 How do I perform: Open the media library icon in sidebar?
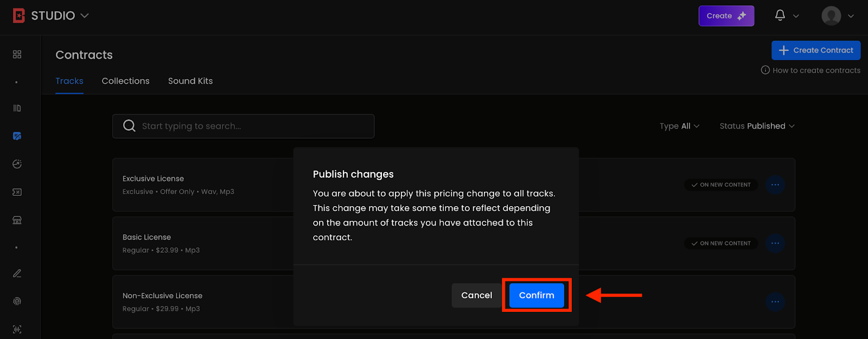[x=17, y=108]
